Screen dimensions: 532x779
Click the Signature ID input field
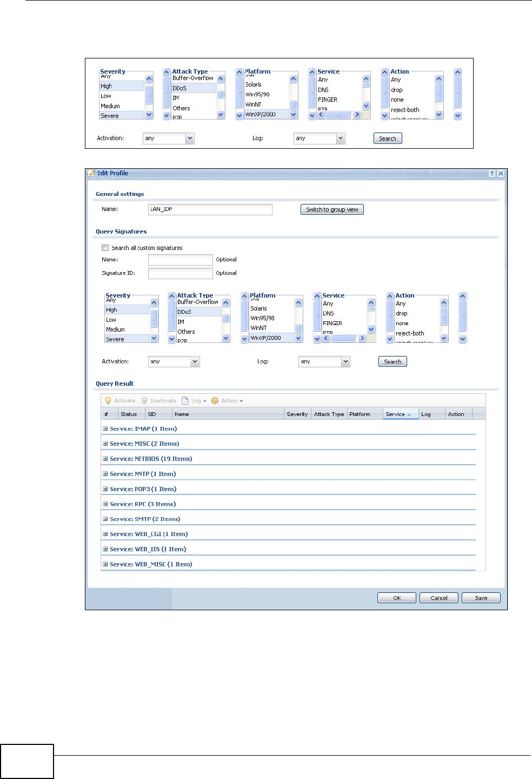pos(181,273)
